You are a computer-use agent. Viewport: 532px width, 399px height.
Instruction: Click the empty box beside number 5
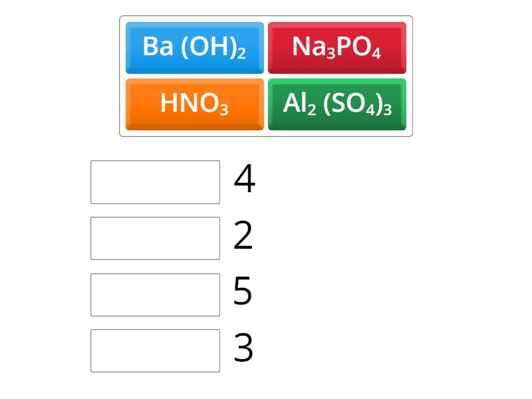pyautogui.click(x=155, y=295)
